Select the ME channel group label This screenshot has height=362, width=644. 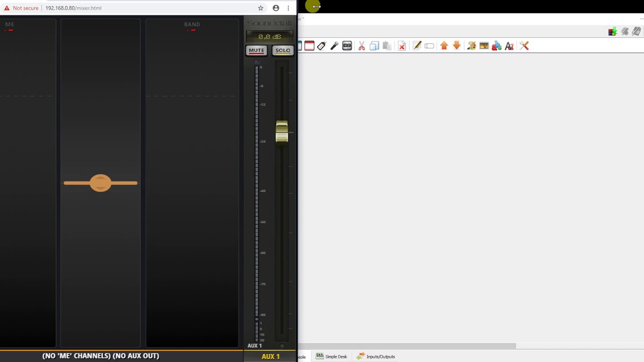point(10,24)
